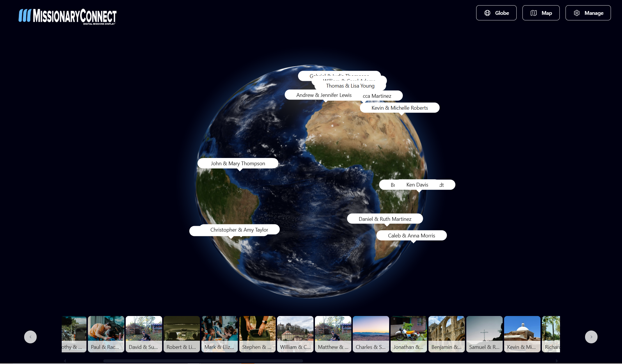The image size is (622, 364).
Task: Select the Paul & Rachel thumbnail
Action: pyautogui.click(x=106, y=334)
